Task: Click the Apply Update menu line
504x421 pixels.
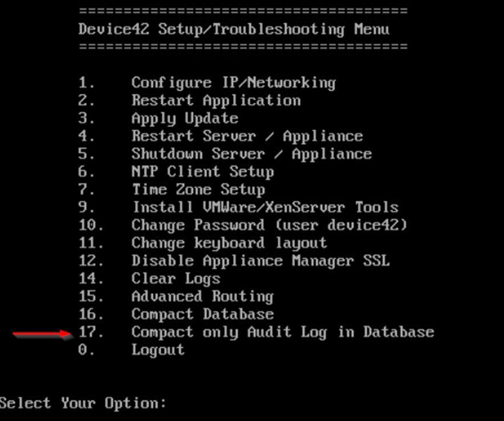Action: click(x=158, y=118)
